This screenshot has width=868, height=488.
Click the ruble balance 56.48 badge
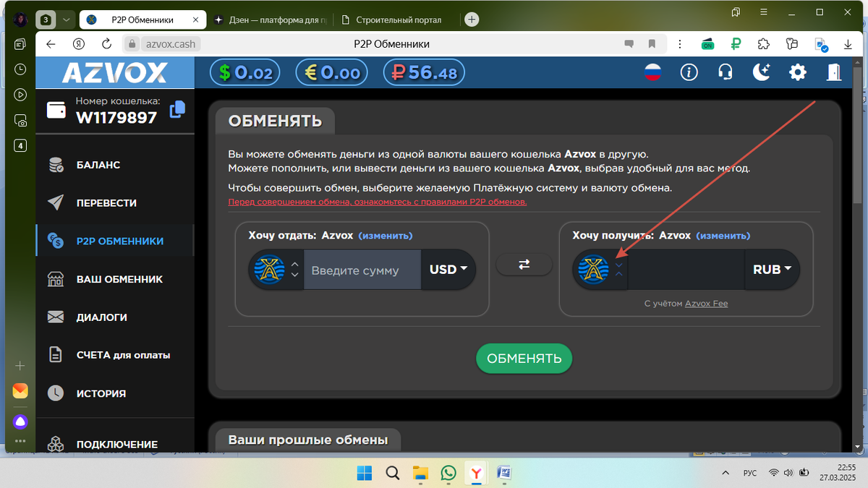point(424,72)
